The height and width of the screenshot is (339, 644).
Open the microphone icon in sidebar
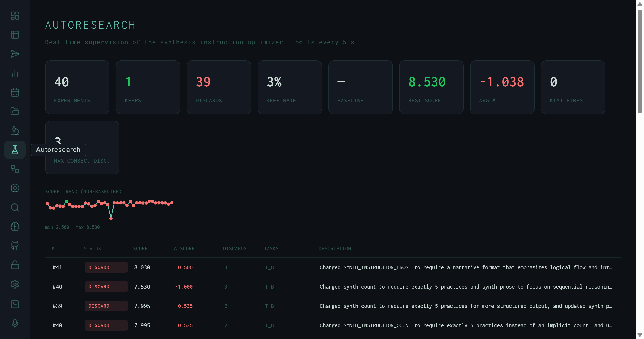coord(15,323)
